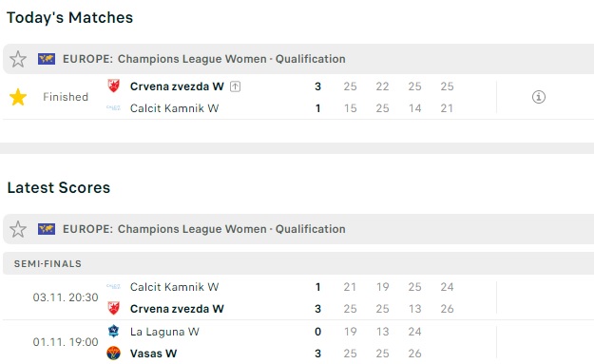Image resolution: width=594 pixels, height=364 pixels.
Task: Click the Finished status of today's match
Action: pos(66,97)
